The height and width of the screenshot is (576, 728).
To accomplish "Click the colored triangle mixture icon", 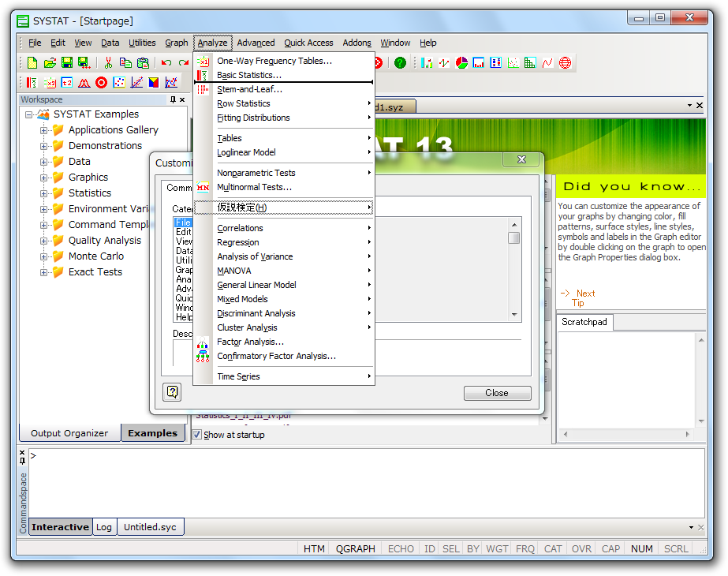I will (x=154, y=83).
